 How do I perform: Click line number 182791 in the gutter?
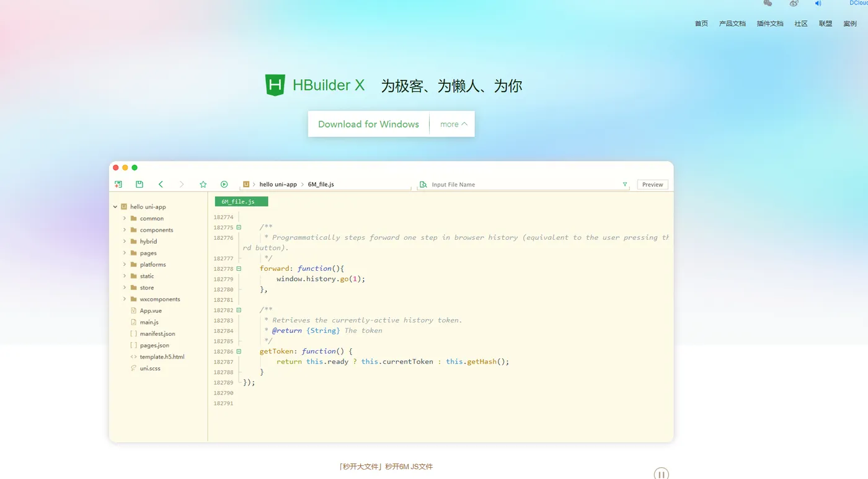click(x=223, y=403)
